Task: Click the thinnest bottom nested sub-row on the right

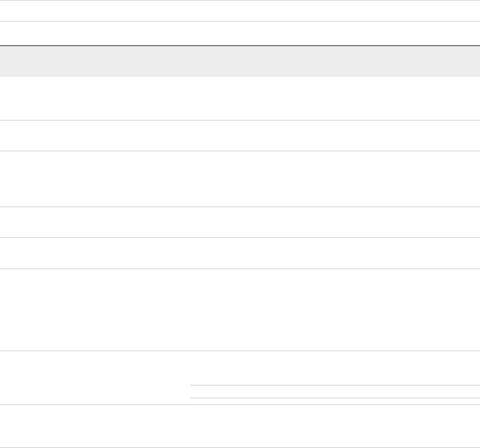Action: 334,401
